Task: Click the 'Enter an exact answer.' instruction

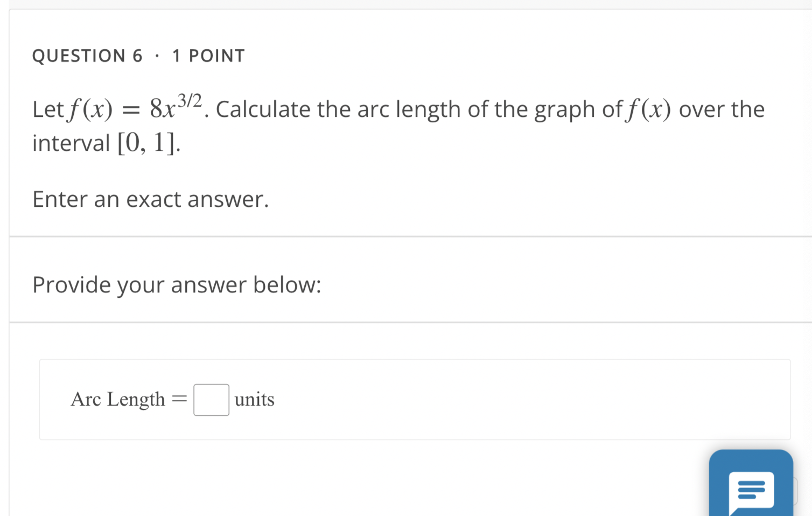Action: tap(151, 199)
